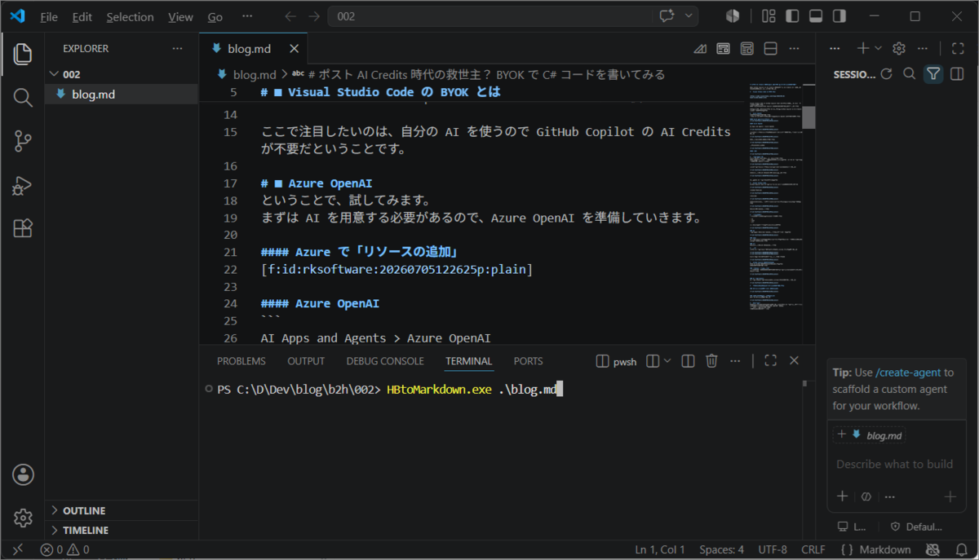
Task: Open the View menu
Action: pos(180,16)
